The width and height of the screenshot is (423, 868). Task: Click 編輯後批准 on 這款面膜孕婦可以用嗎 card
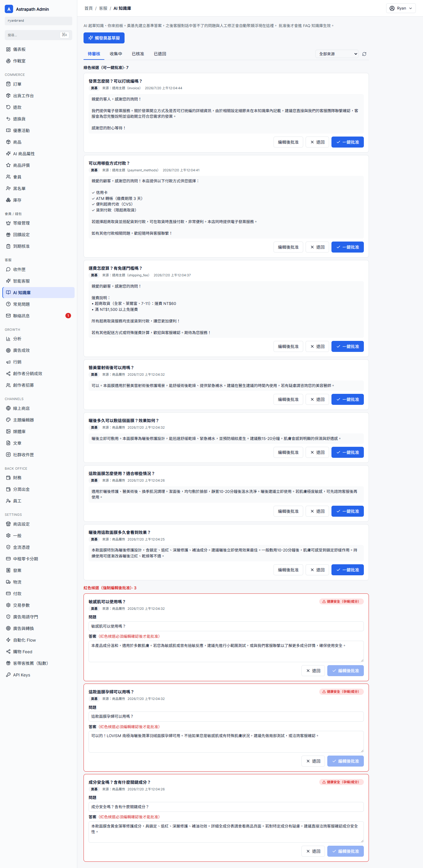pyautogui.click(x=345, y=761)
